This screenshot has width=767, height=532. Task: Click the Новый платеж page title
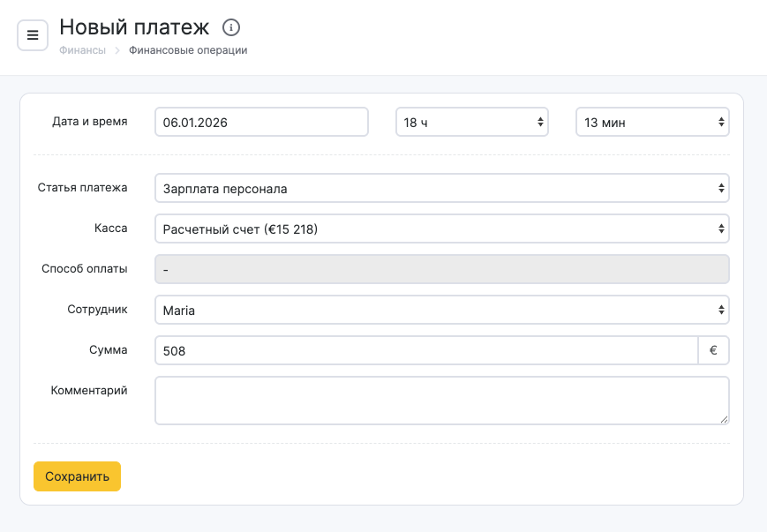[134, 27]
